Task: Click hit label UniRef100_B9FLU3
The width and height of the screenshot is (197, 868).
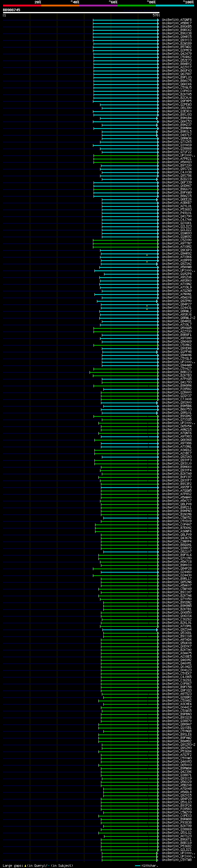Action: click(x=177, y=78)
